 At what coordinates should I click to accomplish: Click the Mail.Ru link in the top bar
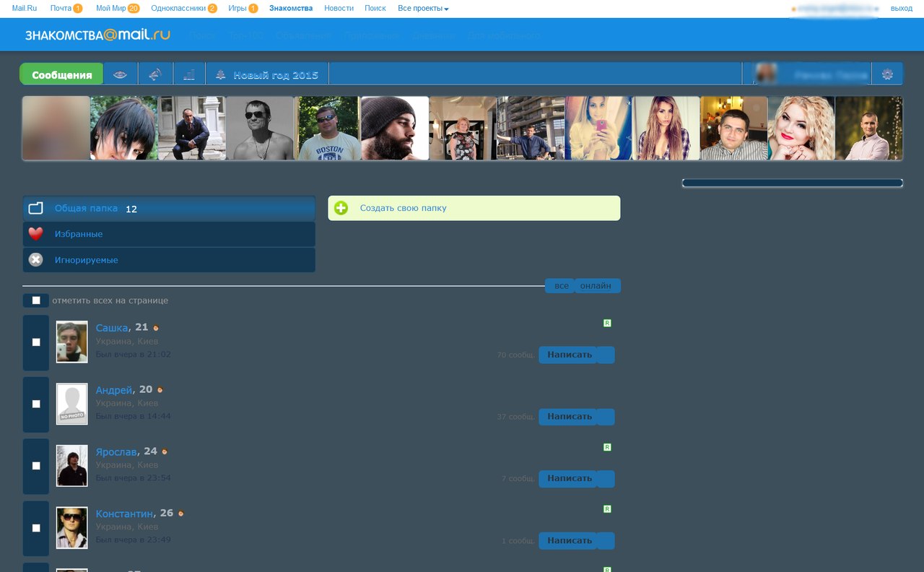coord(25,9)
